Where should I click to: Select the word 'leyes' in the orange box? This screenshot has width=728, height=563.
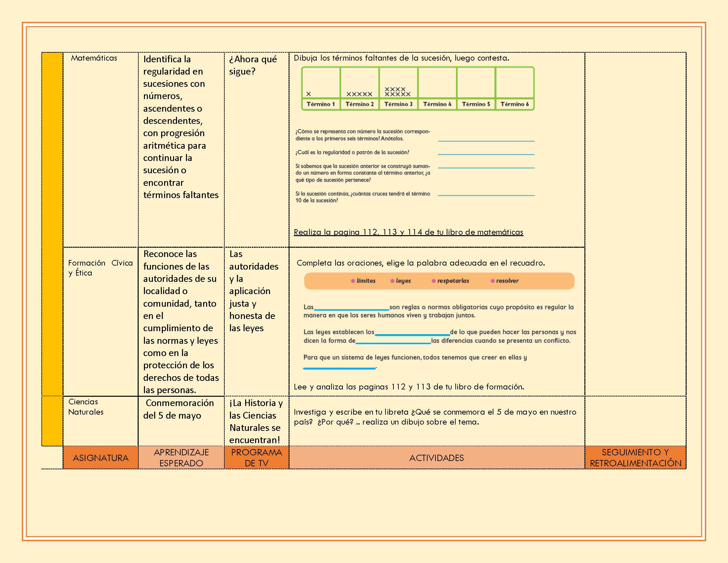pos(403,281)
